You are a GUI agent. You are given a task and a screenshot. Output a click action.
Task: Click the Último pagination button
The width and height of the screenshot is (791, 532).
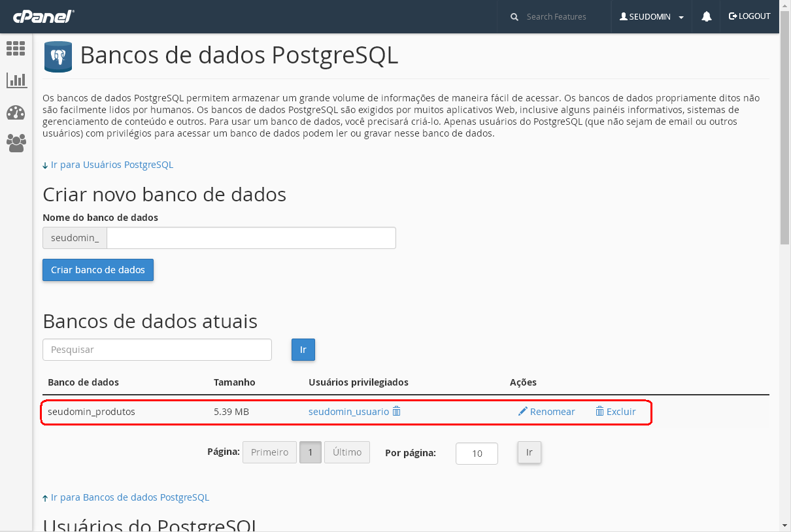pyautogui.click(x=347, y=452)
